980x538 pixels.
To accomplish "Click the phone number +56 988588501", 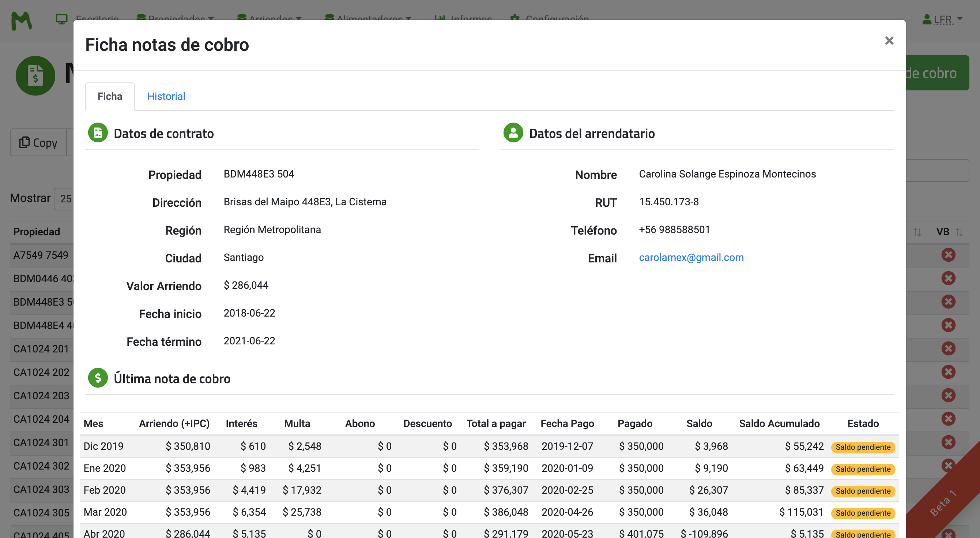I will click(674, 229).
